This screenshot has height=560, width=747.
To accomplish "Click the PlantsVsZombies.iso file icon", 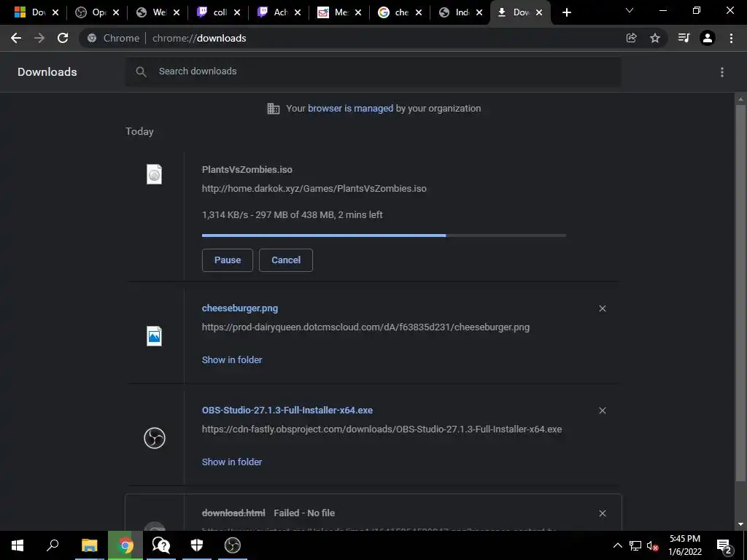I will pyautogui.click(x=155, y=174).
